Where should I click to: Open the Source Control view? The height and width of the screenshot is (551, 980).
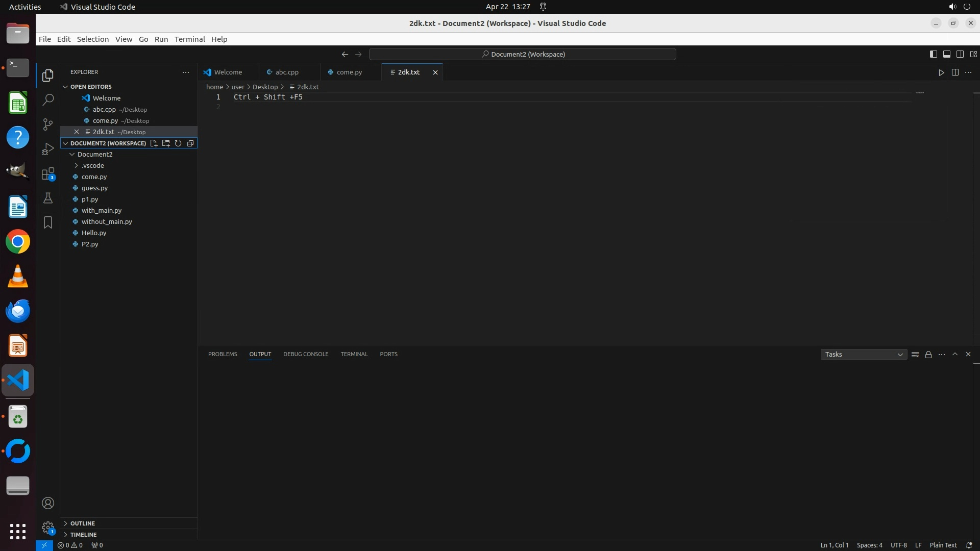tap(48, 124)
